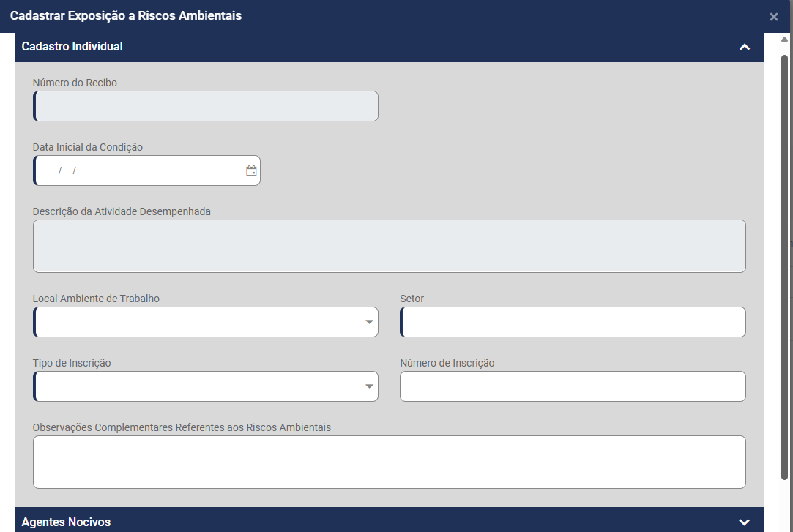Image resolution: width=793 pixels, height=532 pixels.
Task: Focus the Data Inicial da Condição date input
Action: coord(138,171)
